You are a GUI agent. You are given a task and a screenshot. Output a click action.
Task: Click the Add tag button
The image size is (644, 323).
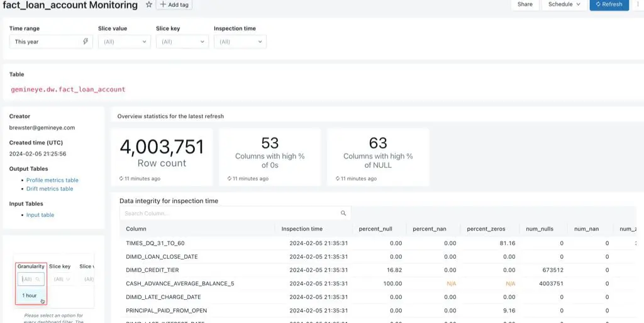[174, 4]
